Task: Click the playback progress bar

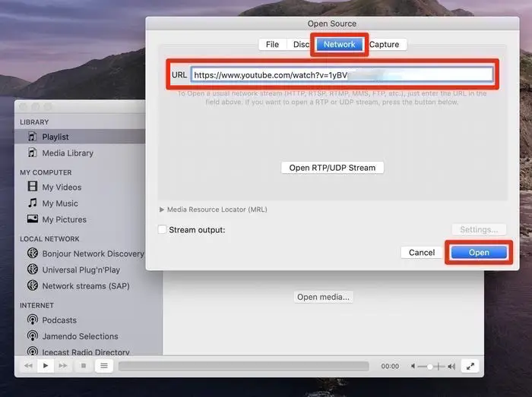Action: pyautogui.click(x=243, y=366)
